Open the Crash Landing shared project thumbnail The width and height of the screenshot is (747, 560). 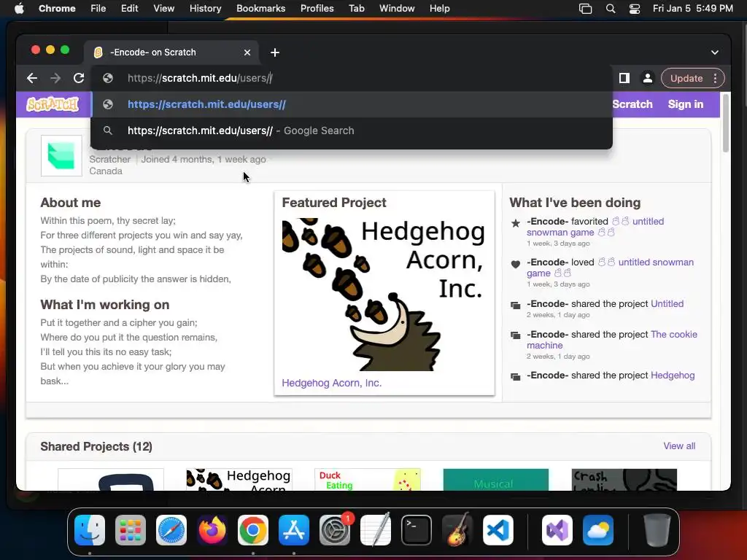coord(624,480)
